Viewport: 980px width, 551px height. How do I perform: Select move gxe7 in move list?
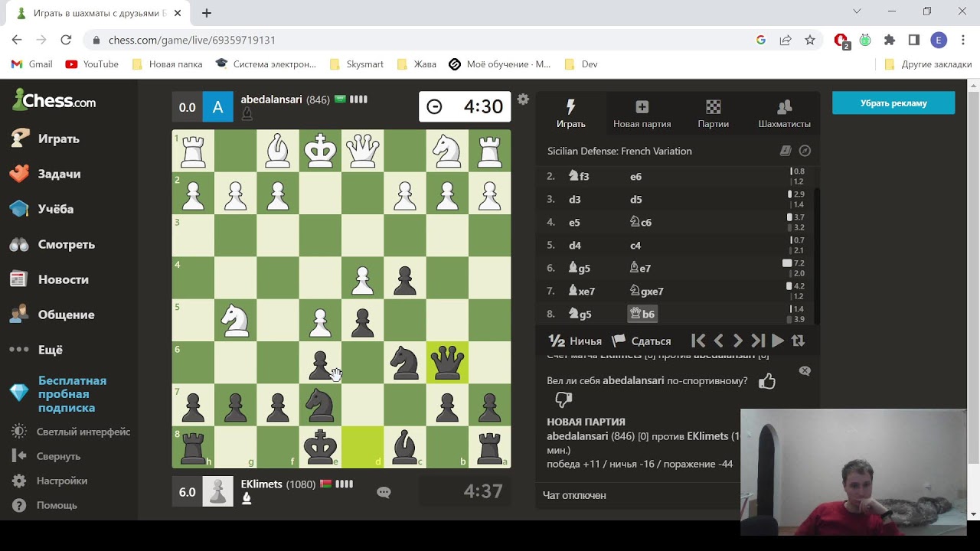646,291
